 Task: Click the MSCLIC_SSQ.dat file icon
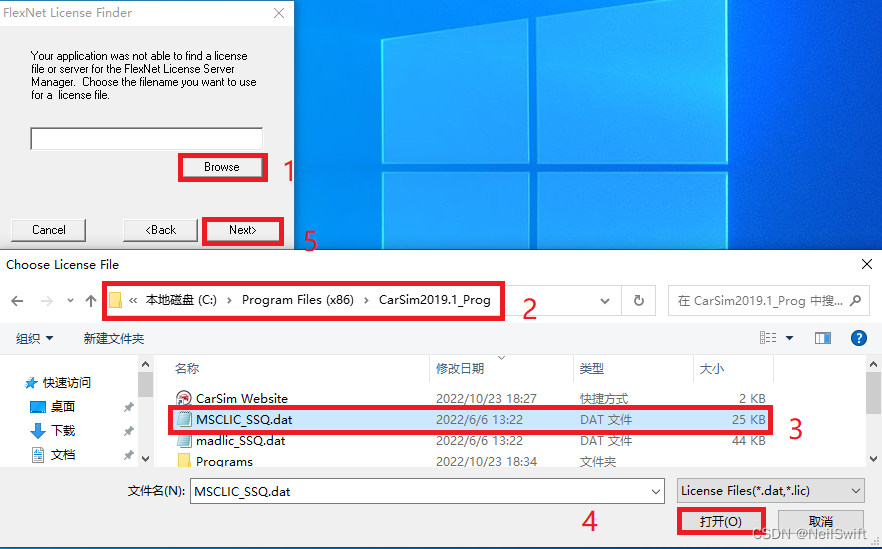[x=184, y=420]
